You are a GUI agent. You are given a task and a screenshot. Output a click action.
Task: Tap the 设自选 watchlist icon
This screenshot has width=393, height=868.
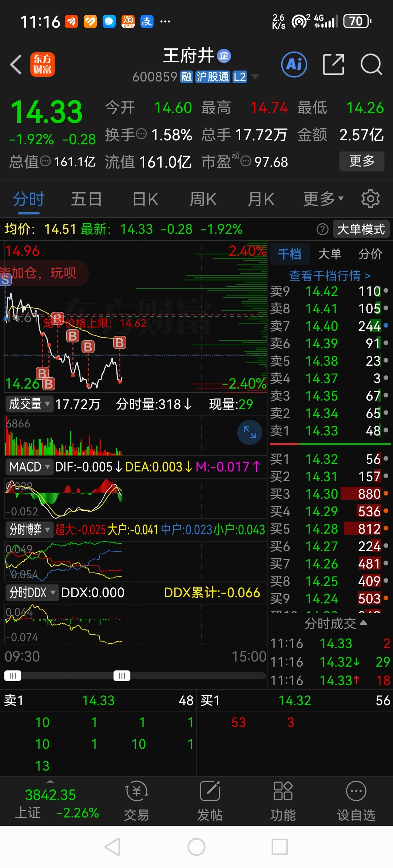click(356, 801)
